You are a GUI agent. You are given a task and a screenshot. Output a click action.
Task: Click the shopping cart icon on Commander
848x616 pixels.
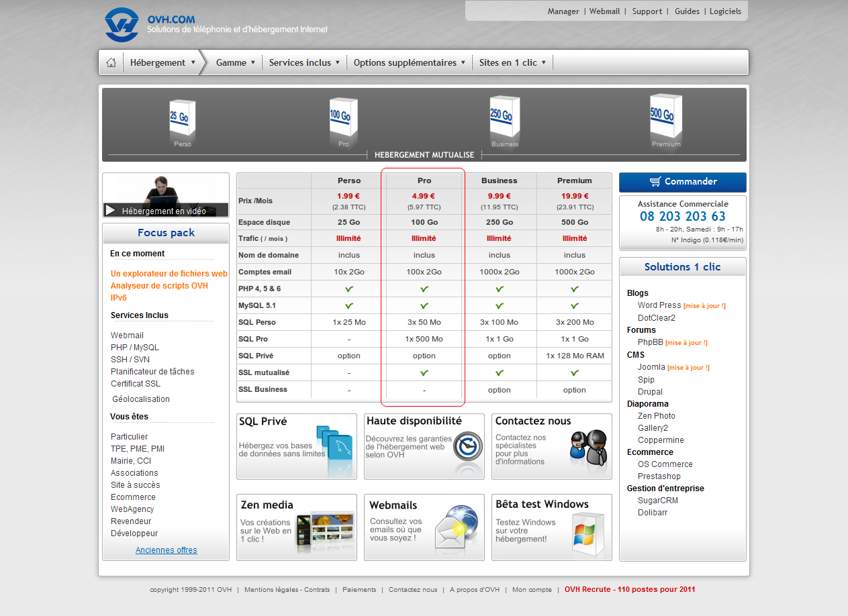pos(655,182)
